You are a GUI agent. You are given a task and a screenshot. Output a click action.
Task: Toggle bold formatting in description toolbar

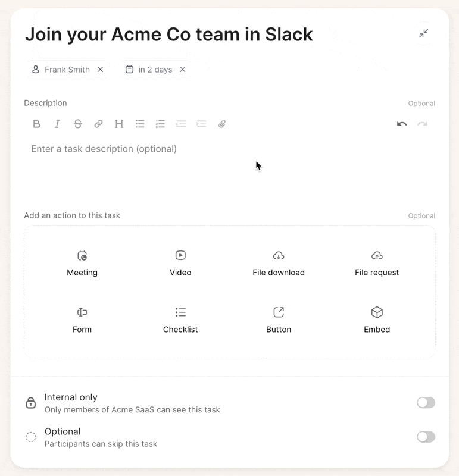coord(36,124)
